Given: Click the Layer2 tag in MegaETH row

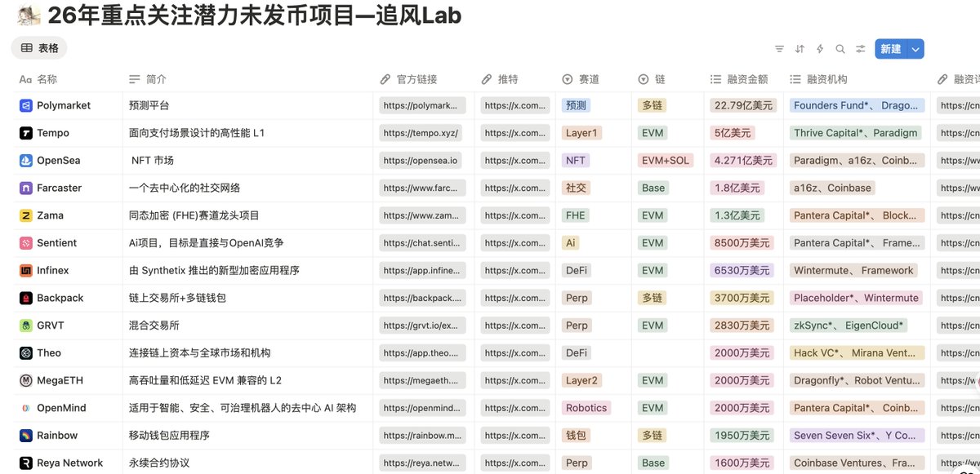Looking at the screenshot, I should (x=581, y=380).
